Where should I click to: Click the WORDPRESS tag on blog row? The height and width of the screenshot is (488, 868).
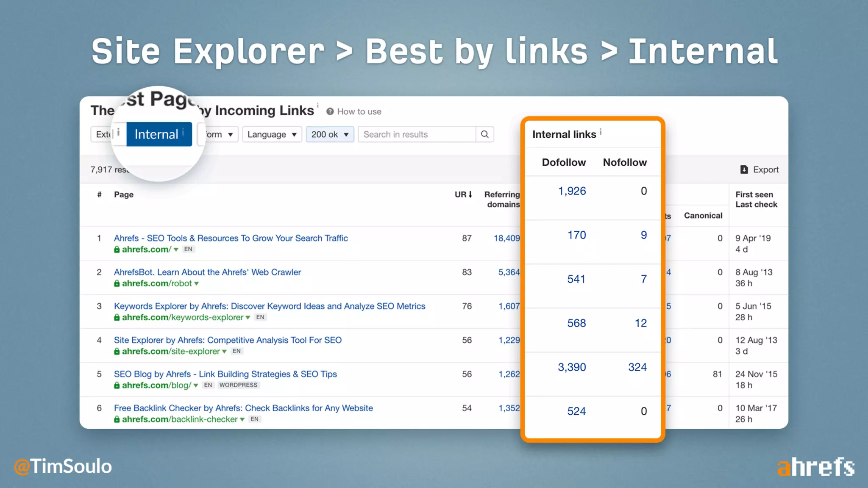[238, 385]
